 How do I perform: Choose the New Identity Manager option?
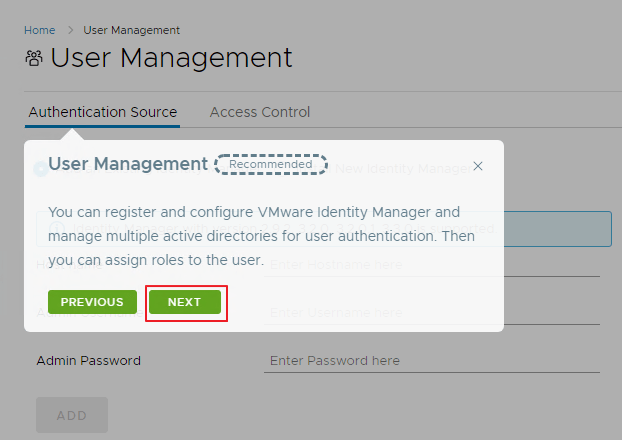(400, 169)
